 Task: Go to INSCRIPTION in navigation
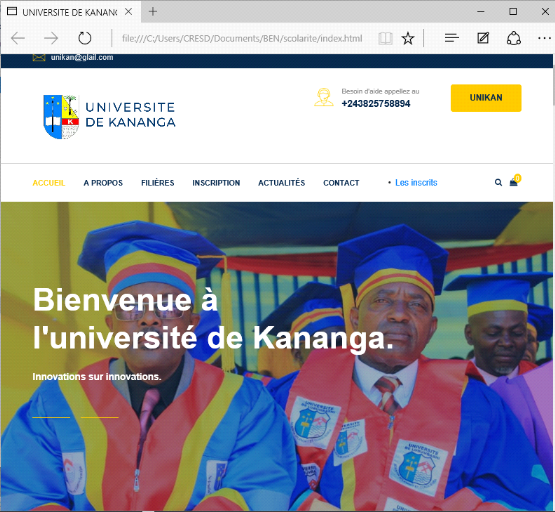[216, 183]
